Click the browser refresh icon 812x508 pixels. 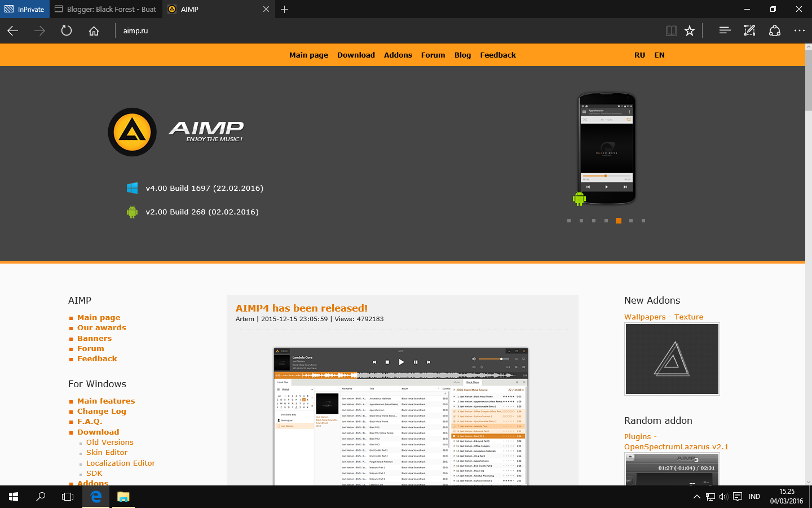tap(67, 30)
